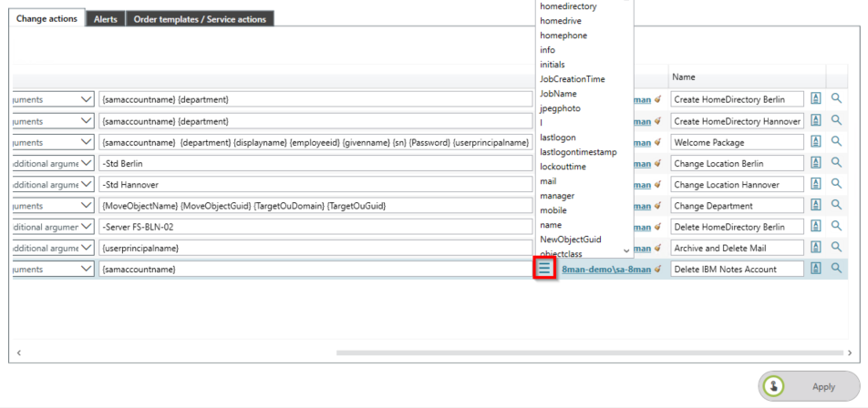Select 'mail' from the attribute list
This screenshot has width=868, height=408.
pos(548,181)
